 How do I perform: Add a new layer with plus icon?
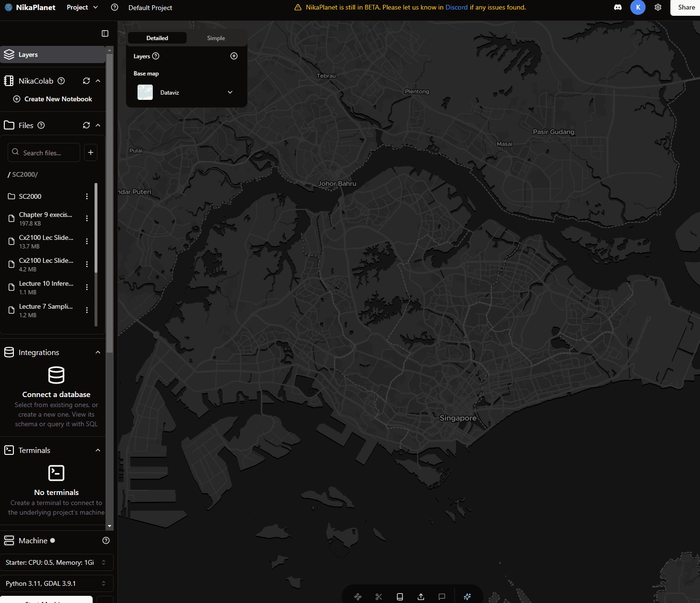tap(234, 56)
